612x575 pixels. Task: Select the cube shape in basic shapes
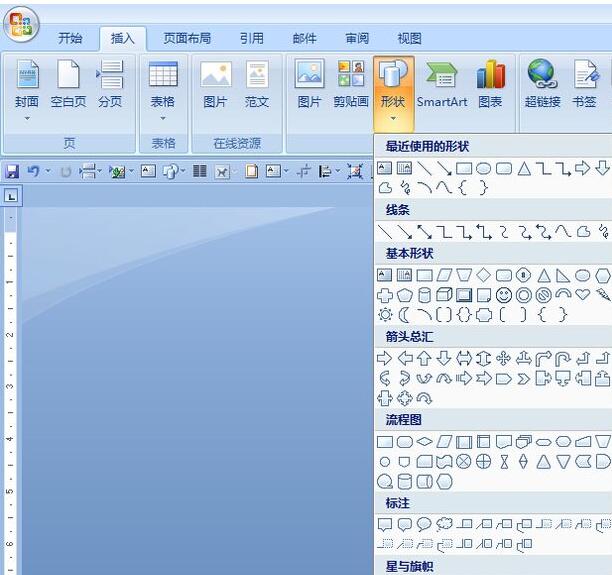[x=444, y=295]
